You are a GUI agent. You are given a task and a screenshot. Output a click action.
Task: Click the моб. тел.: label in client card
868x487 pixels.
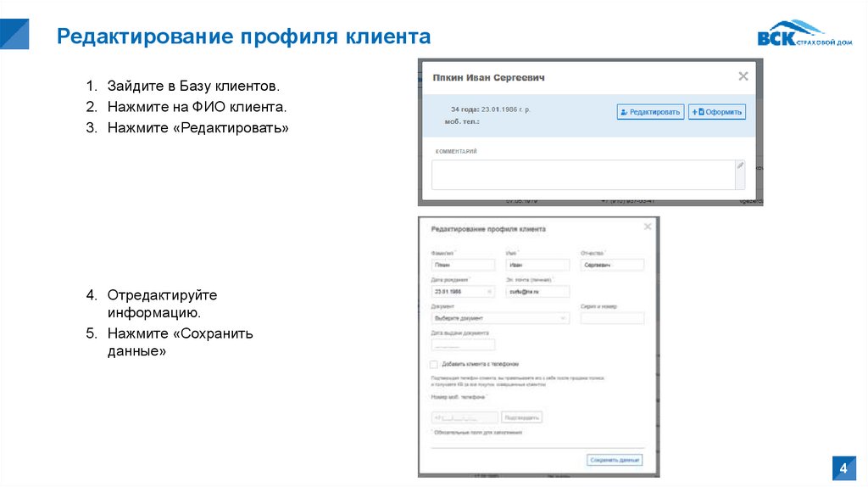click(462, 121)
